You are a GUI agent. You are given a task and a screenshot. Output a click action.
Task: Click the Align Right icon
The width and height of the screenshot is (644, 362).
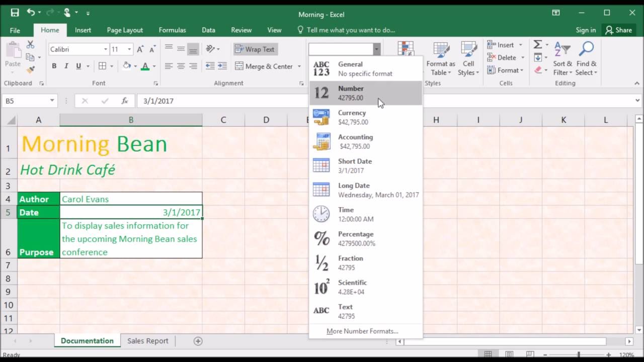[x=193, y=66]
